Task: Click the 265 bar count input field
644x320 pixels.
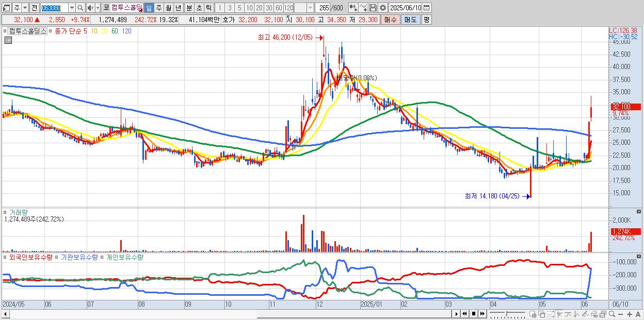Action: point(324,8)
